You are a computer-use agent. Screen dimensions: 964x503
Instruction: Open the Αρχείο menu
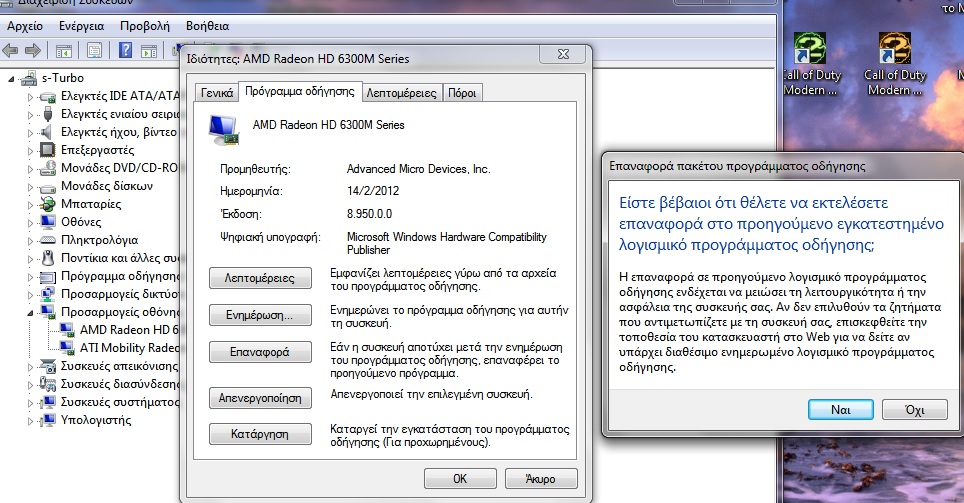(x=25, y=26)
